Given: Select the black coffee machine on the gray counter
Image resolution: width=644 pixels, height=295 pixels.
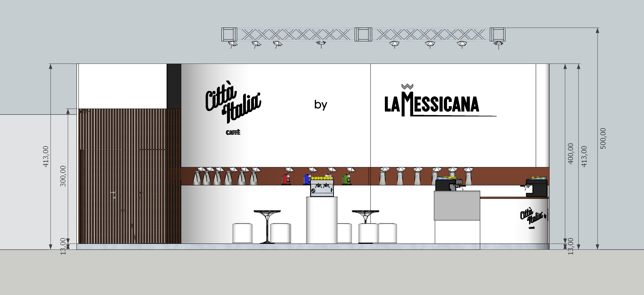Looking at the screenshot, I should point(449,184).
